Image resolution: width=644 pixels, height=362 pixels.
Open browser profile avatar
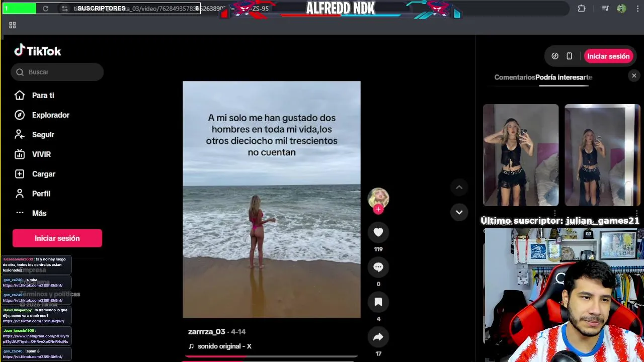coord(621,9)
